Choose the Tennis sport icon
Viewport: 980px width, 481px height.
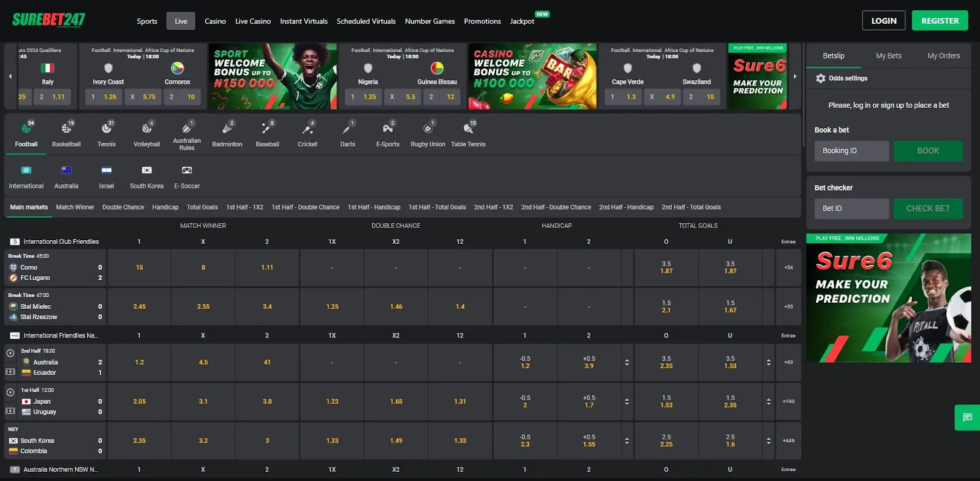[x=107, y=129]
